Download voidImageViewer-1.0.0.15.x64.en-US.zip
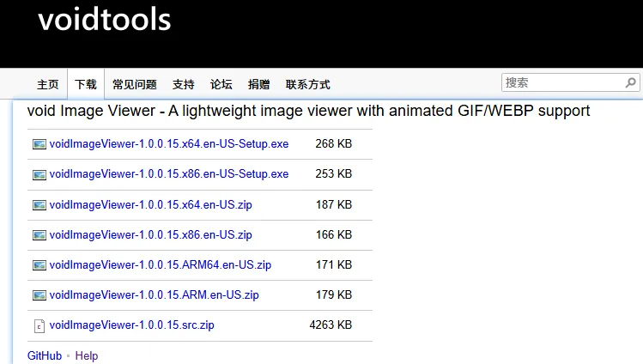 (150, 204)
